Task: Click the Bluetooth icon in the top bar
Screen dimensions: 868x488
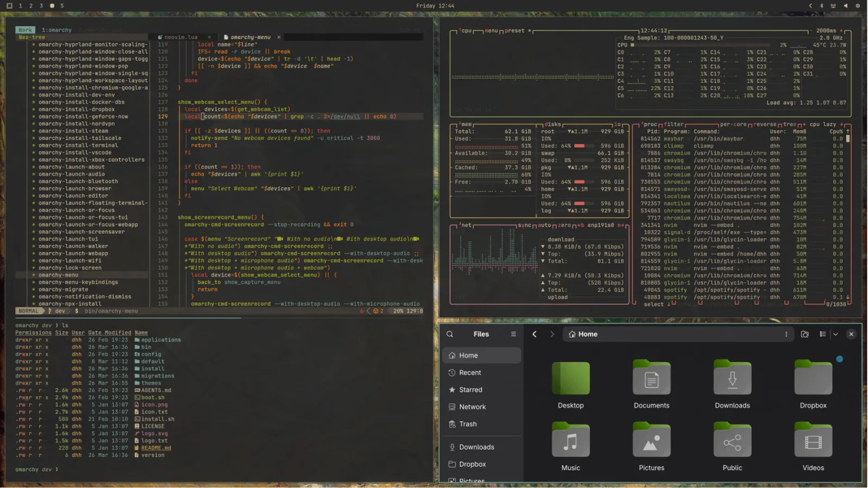Action: pyautogui.click(x=821, y=5)
